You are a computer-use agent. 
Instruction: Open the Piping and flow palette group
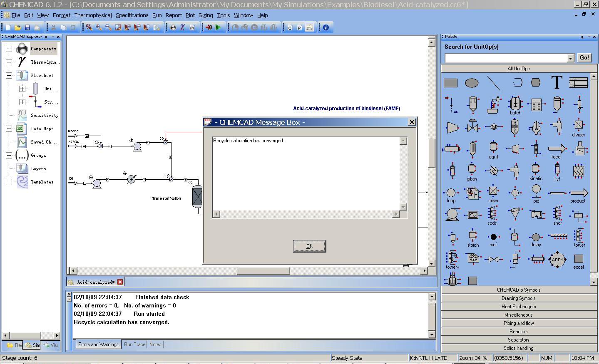(519, 323)
